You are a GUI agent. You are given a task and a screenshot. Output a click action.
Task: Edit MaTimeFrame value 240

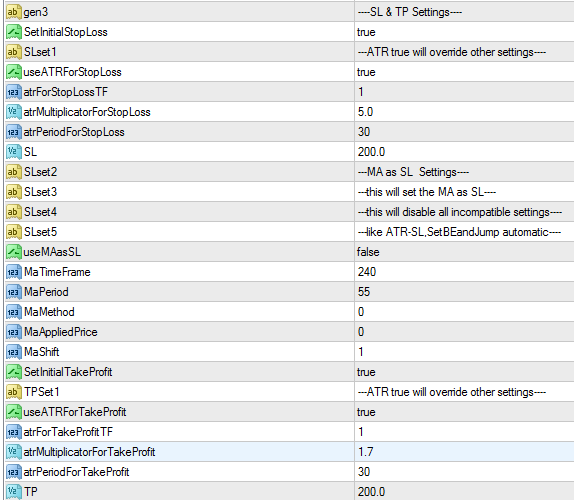[x=367, y=272]
